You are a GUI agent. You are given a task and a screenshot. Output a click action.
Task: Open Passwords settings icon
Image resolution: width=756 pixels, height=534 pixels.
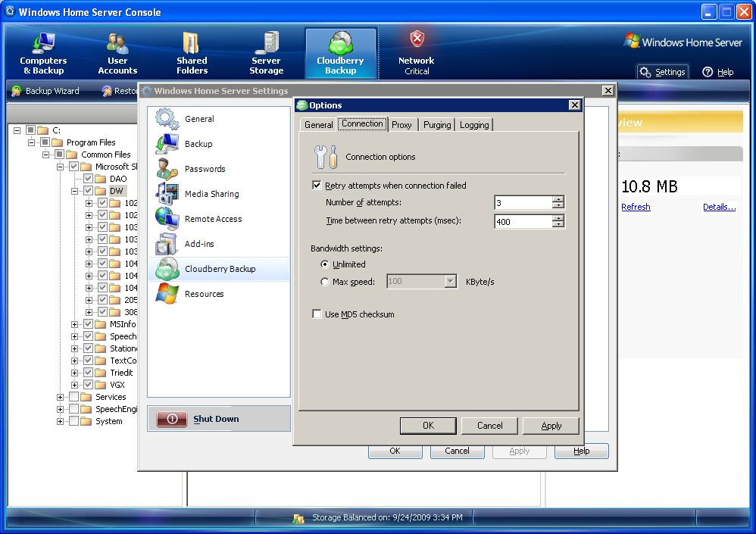[x=167, y=169]
